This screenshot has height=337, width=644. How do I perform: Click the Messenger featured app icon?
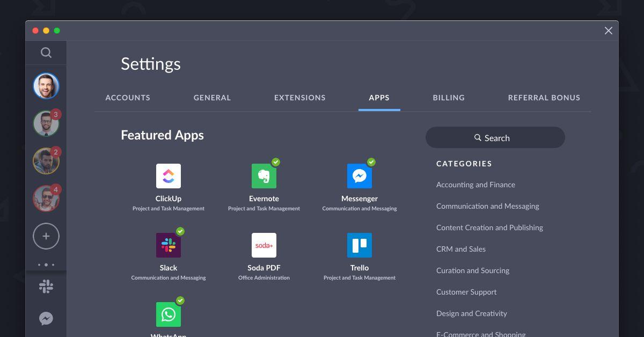coord(360,176)
